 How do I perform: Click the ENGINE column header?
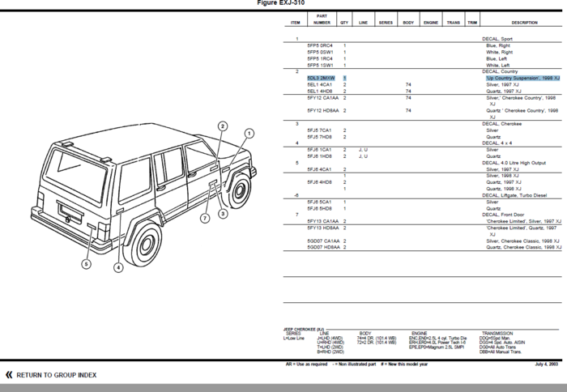point(431,23)
